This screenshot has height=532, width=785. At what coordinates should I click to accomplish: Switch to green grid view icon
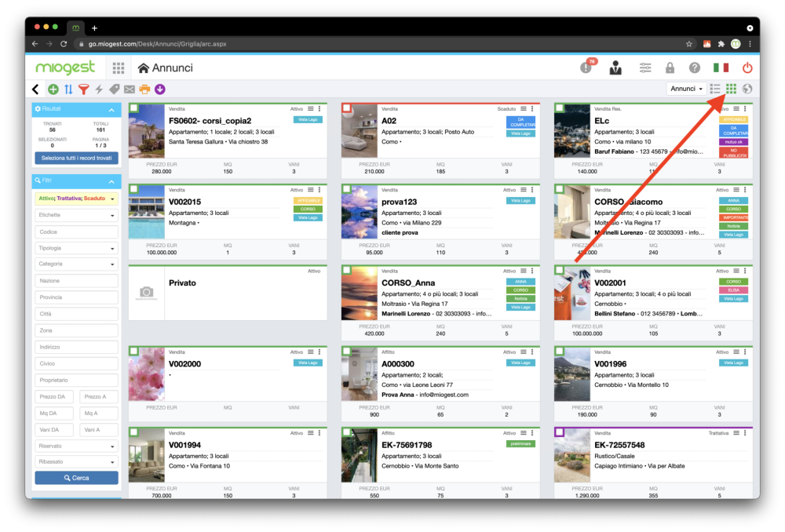731,89
